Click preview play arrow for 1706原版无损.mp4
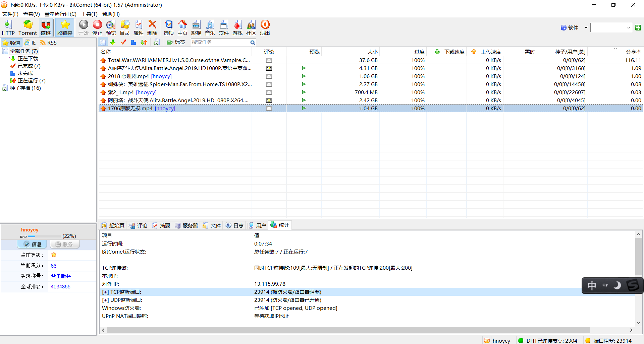The image size is (644, 344). click(x=304, y=108)
